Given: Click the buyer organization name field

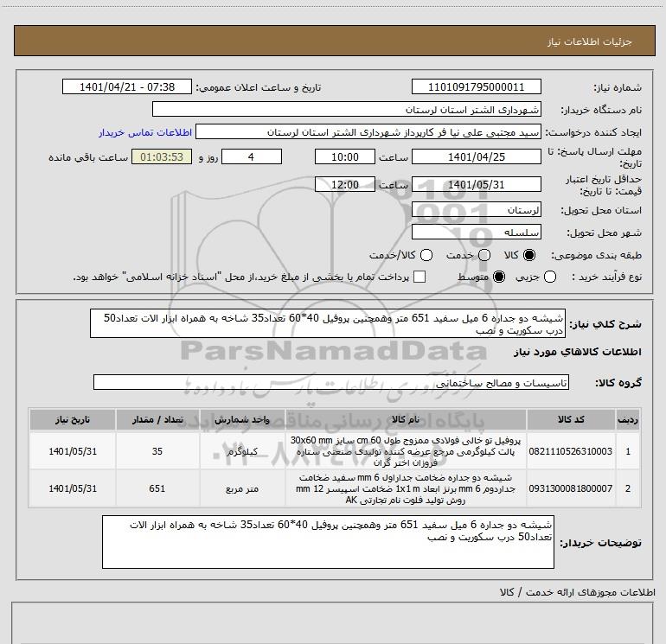Looking at the screenshot, I should 347,109.
